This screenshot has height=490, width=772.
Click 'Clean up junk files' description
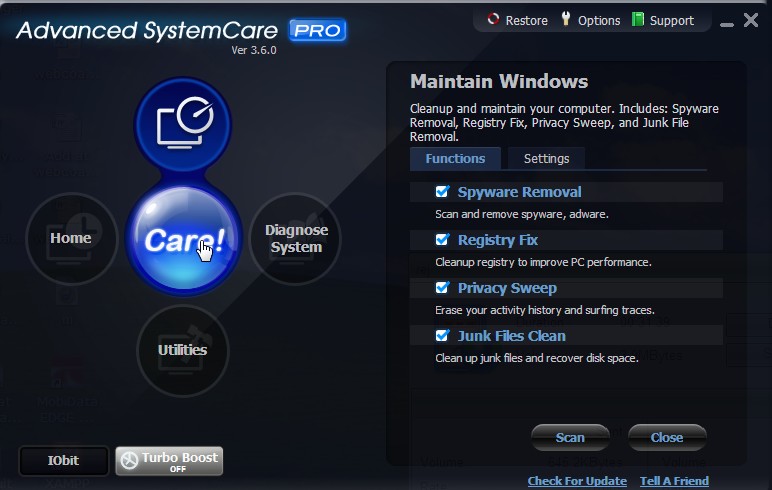[x=537, y=358]
